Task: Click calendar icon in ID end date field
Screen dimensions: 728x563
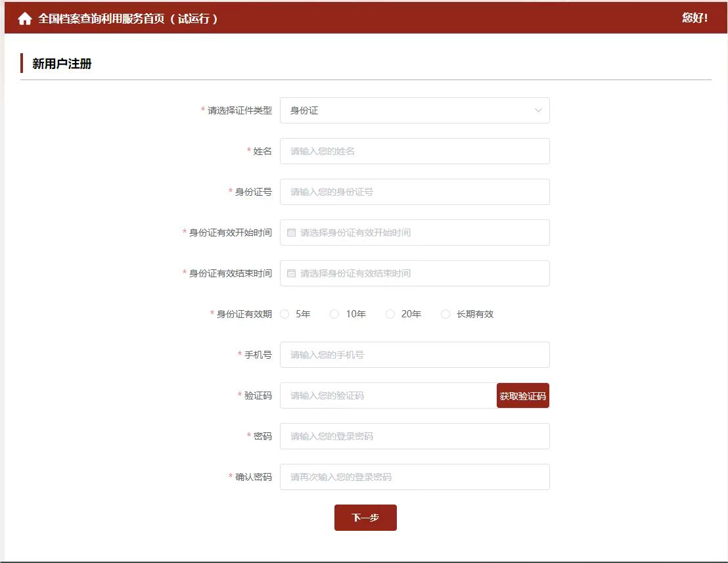Action: (291, 273)
